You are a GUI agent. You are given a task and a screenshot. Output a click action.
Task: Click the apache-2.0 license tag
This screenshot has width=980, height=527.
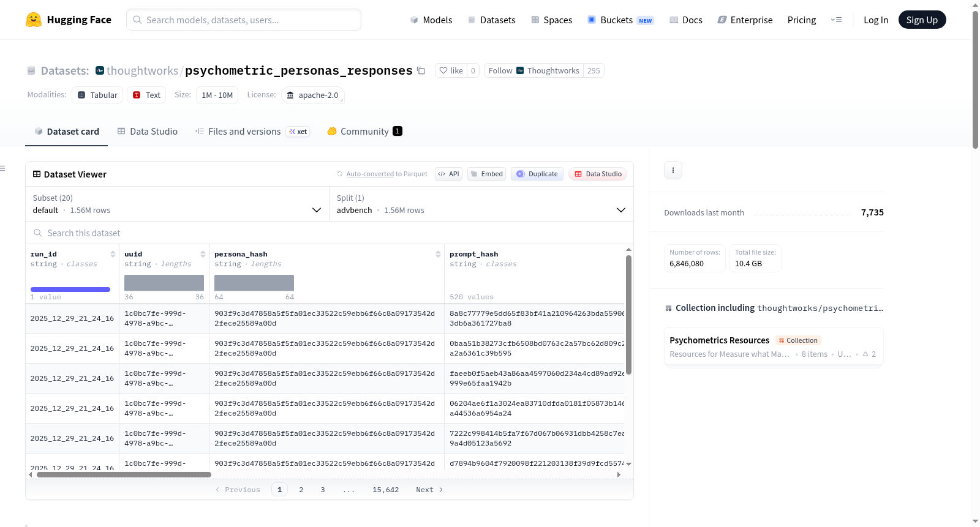[x=312, y=95]
